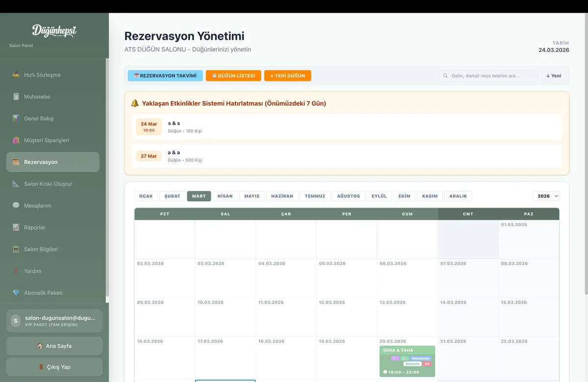Click Düzenle on SENA & TAHA card

tap(413, 364)
